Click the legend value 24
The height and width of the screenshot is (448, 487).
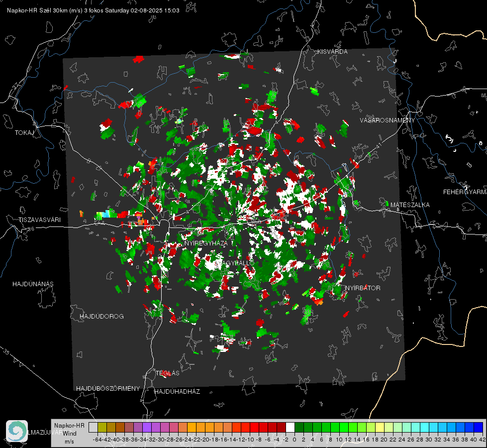pyautogui.click(x=402, y=440)
